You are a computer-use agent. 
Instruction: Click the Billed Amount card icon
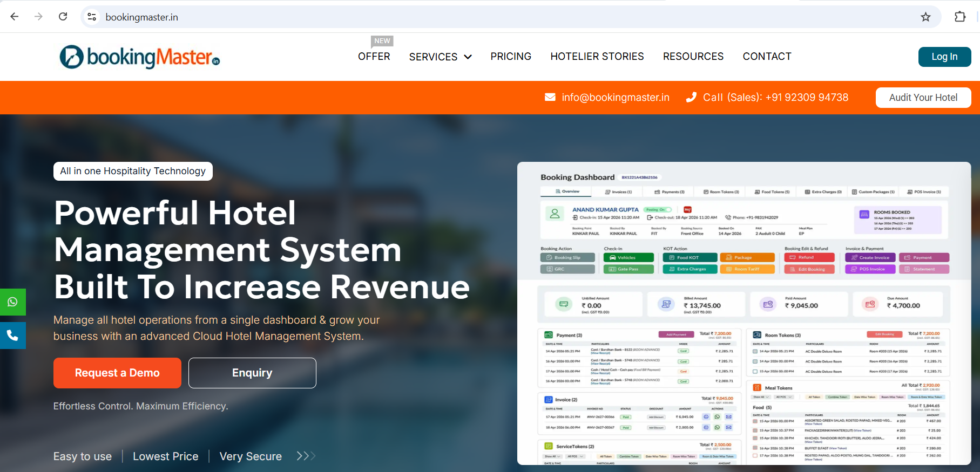[x=666, y=305]
